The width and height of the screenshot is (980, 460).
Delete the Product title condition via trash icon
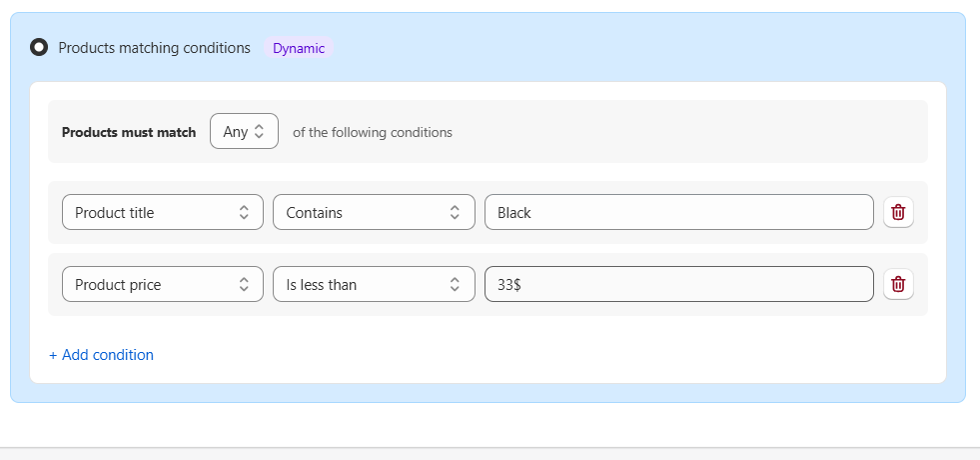click(x=898, y=212)
